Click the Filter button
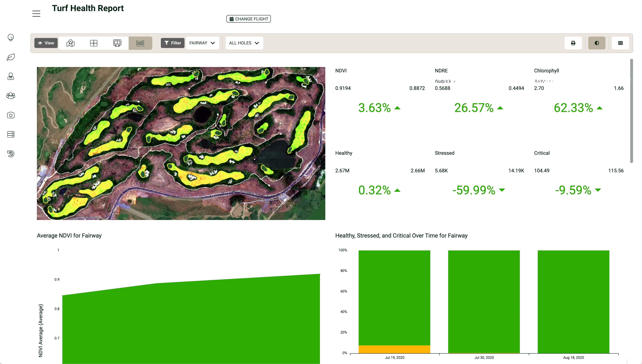Image resolution: width=642 pixels, height=364 pixels. [173, 43]
